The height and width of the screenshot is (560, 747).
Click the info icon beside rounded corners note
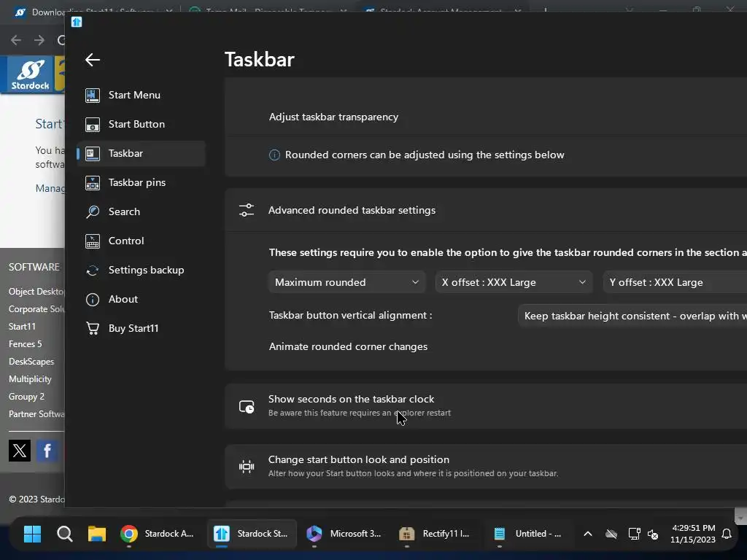coord(274,155)
